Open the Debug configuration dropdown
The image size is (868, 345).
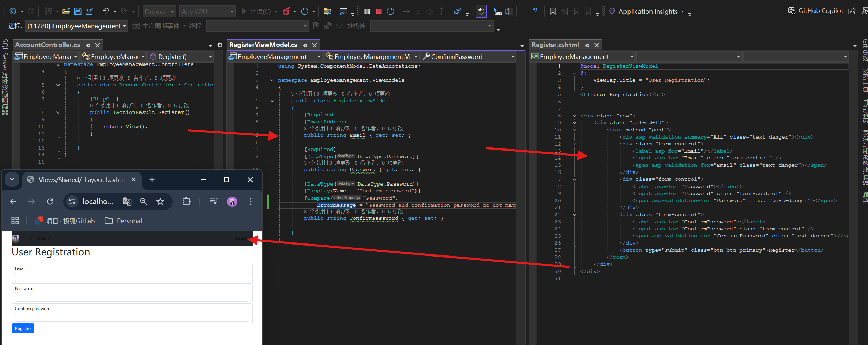(160, 12)
